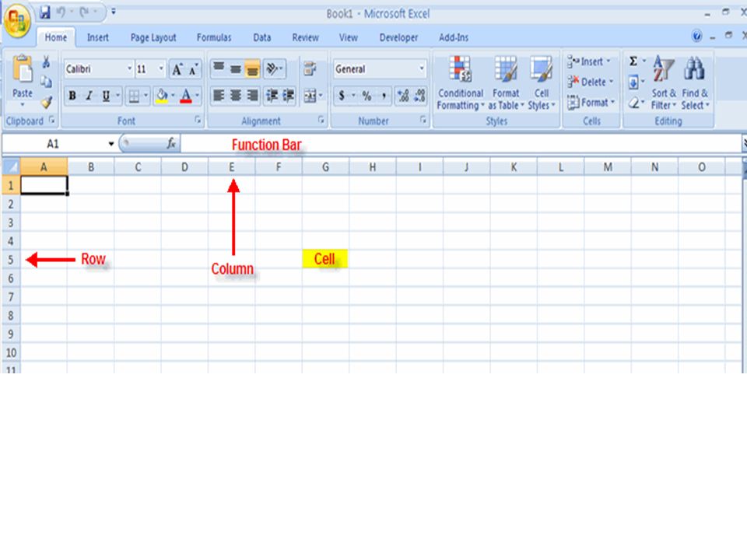747x560 pixels.
Task: Copy selection with the Copy icon
Action: [46, 82]
